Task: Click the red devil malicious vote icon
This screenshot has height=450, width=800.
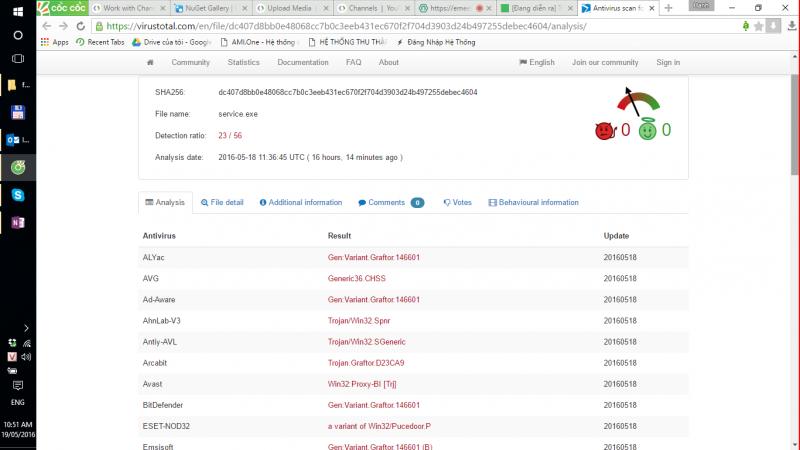Action: (606, 131)
